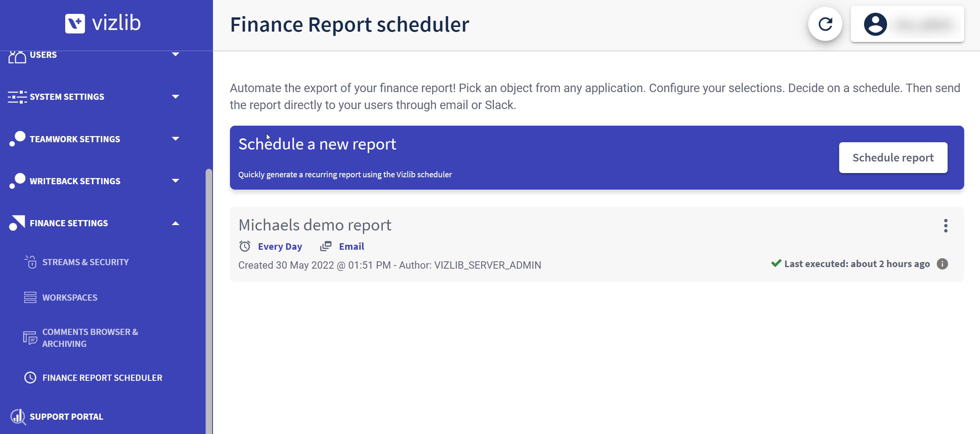Click the info icon beside Last executed
The height and width of the screenshot is (434, 980).
[942, 264]
